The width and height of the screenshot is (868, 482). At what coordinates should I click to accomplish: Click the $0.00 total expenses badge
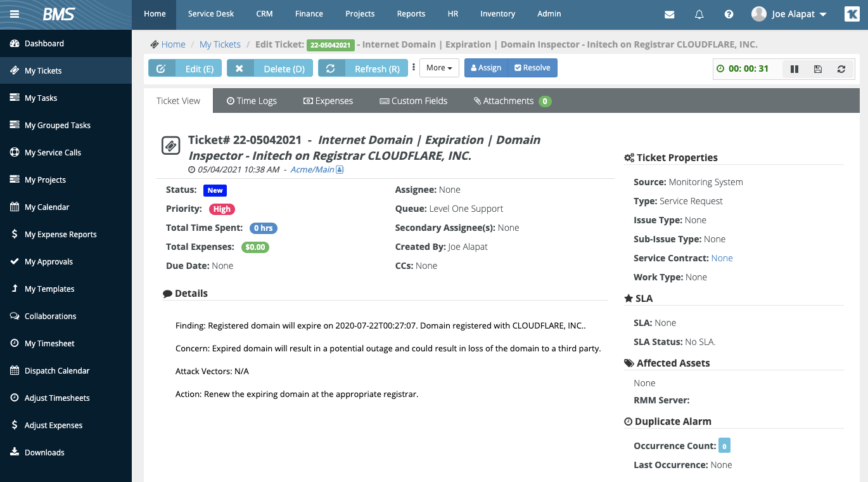pyautogui.click(x=255, y=247)
